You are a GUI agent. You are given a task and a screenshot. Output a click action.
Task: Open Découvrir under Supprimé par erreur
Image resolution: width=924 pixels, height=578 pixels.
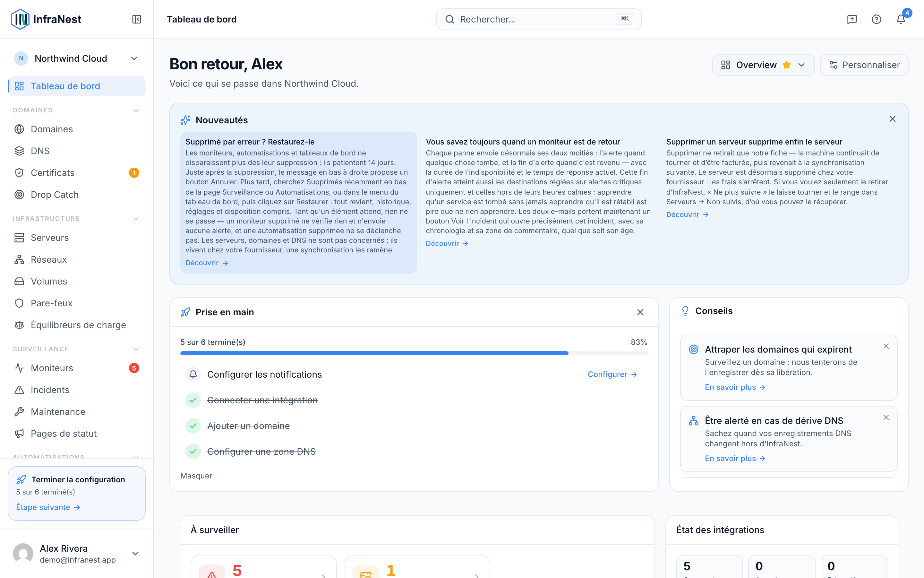click(207, 263)
